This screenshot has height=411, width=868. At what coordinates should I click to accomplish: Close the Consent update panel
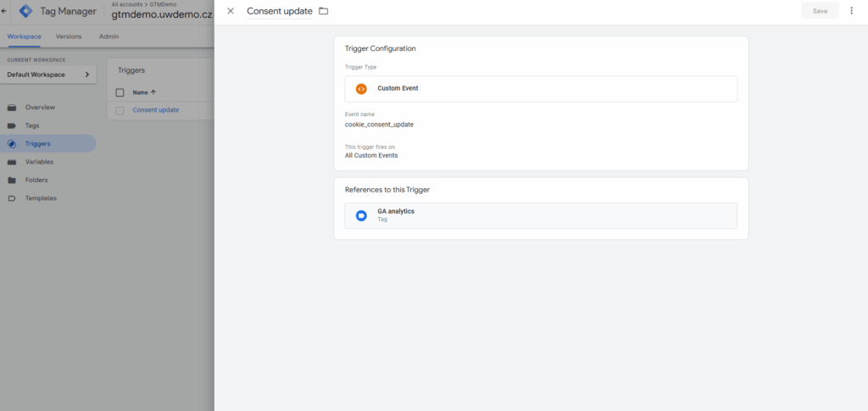[231, 11]
